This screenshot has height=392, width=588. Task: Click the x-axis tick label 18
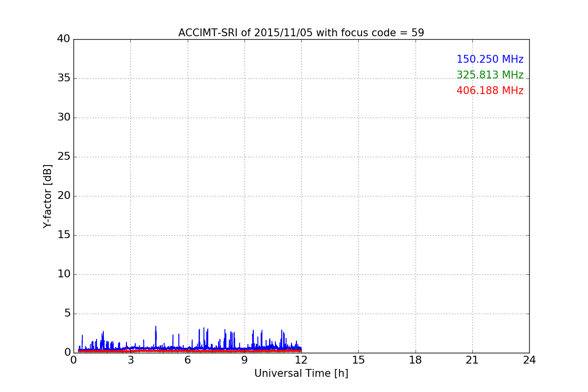[416, 360]
